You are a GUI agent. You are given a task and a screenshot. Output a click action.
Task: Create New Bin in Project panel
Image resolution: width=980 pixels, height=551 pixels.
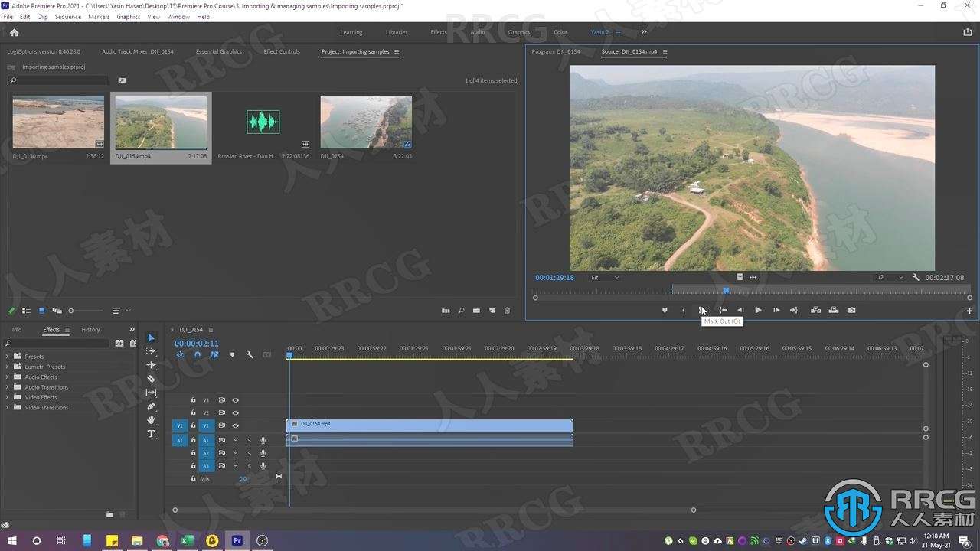point(476,311)
